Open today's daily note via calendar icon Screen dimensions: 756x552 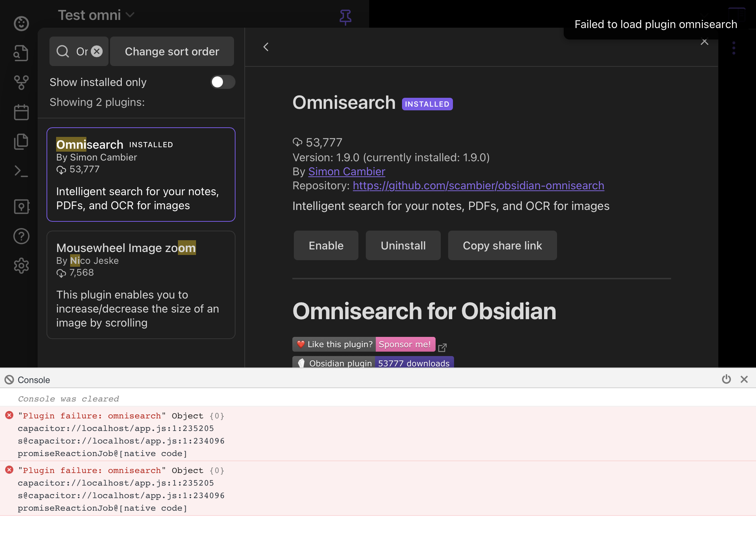pyautogui.click(x=21, y=112)
